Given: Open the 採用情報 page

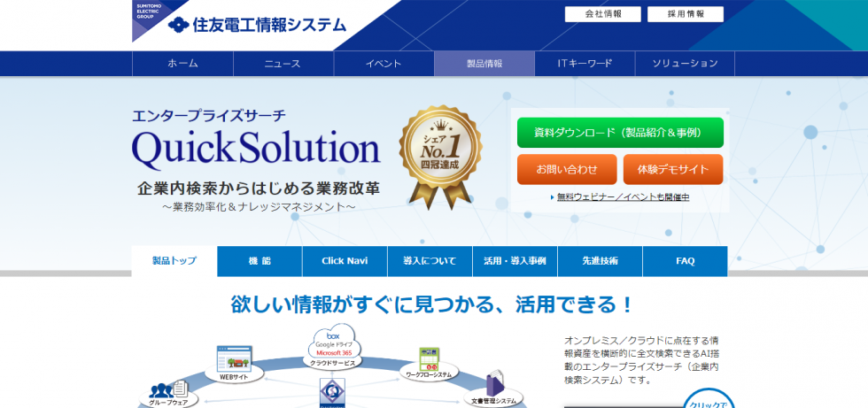Looking at the screenshot, I should click(x=685, y=14).
